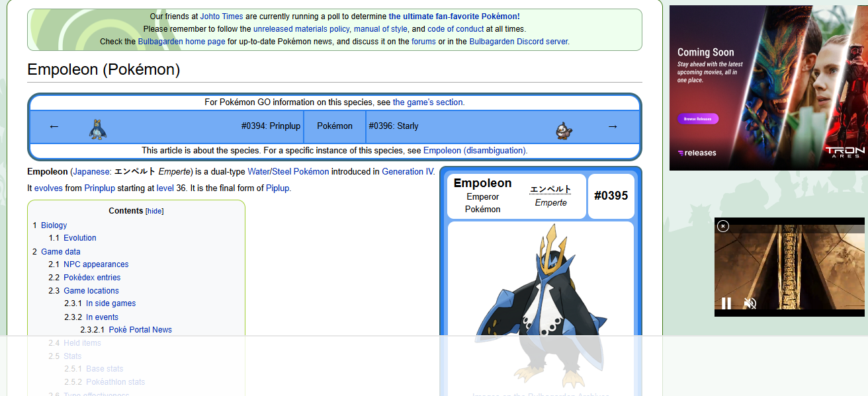868x396 pixels.
Task: Jump to Game locations section
Action: pos(91,291)
